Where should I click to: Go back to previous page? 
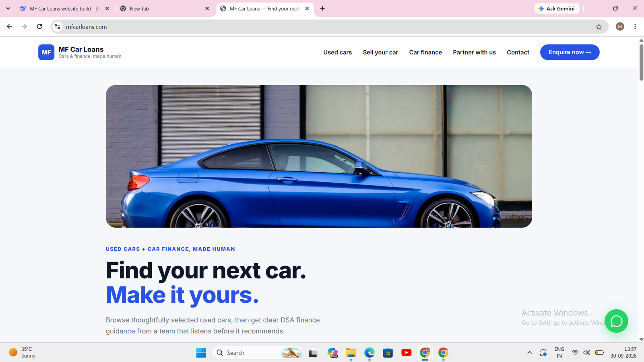9,27
